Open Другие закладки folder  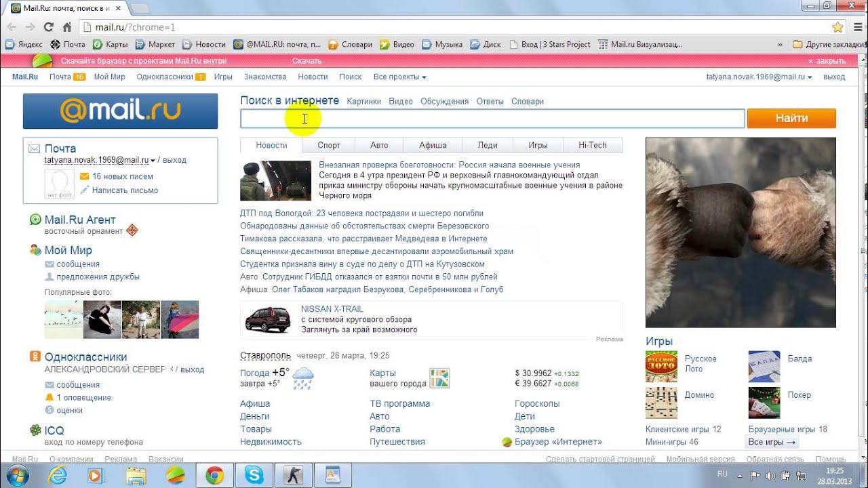(x=829, y=44)
